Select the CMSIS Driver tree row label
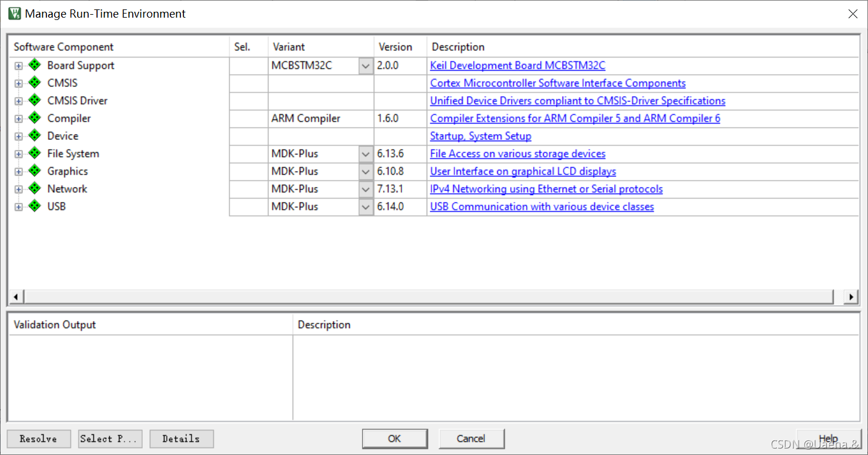The height and width of the screenshot is (455, 868). click(77, 101)
